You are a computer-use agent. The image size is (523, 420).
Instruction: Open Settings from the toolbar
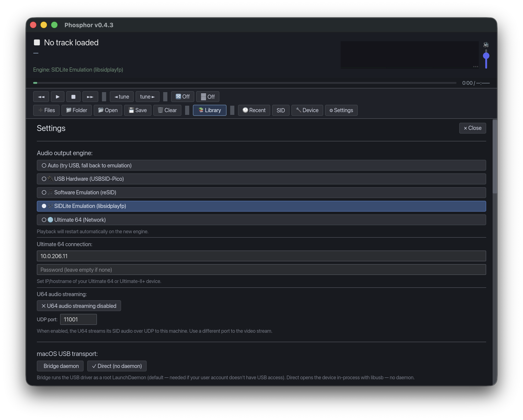pyautogui.click(x=341, y=110)
